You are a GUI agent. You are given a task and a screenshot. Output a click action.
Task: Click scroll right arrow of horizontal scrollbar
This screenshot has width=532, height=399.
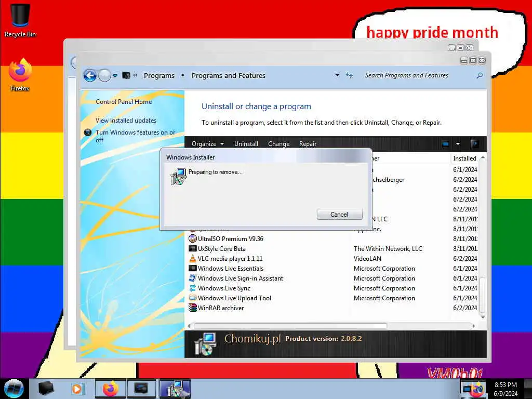click(x=473, y=326)
